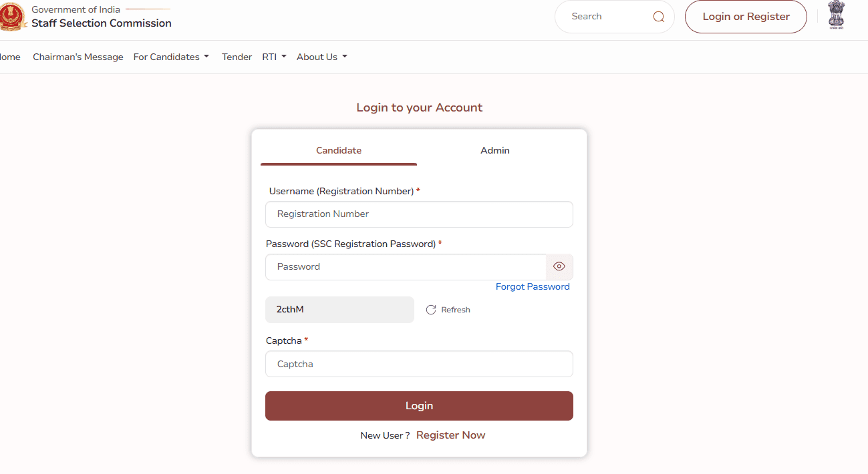Toggle password visibility eye icon
This screenshot has height=474, width=868.
pos(559,266)
